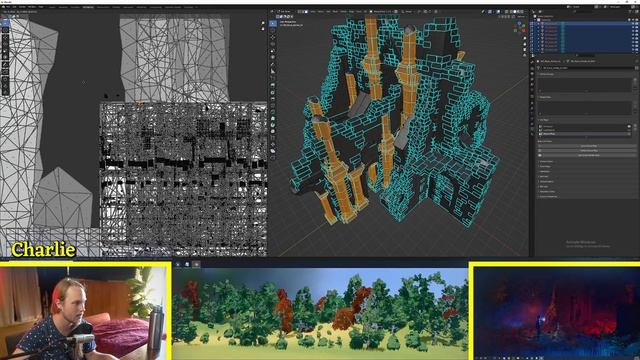
Task: Select the Shrink/Fatten tool
Action: (x=273, y=144)
